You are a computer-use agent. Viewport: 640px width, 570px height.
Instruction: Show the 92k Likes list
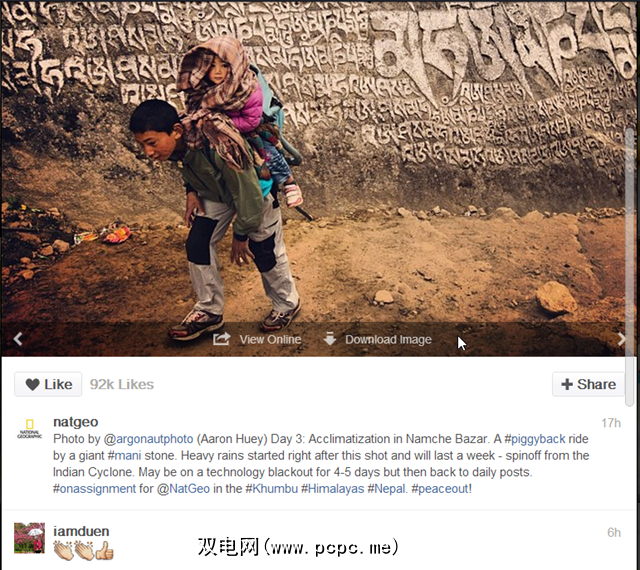[x=122, y=384]
